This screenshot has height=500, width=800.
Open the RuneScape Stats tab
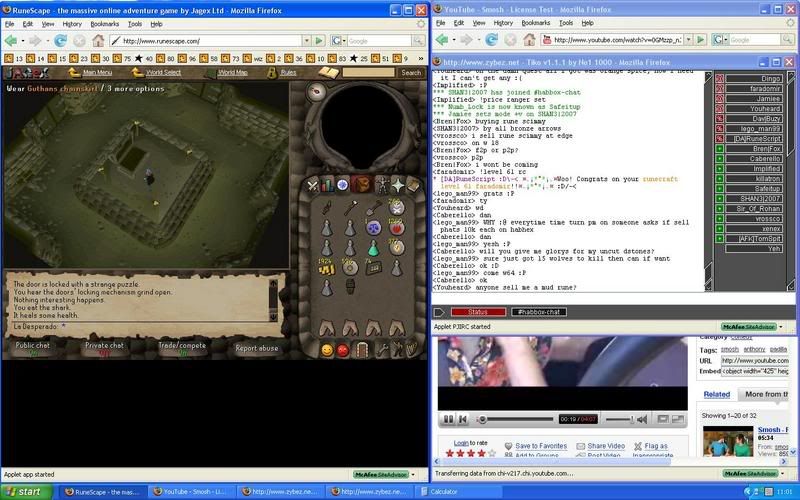[x=327, y=185]
